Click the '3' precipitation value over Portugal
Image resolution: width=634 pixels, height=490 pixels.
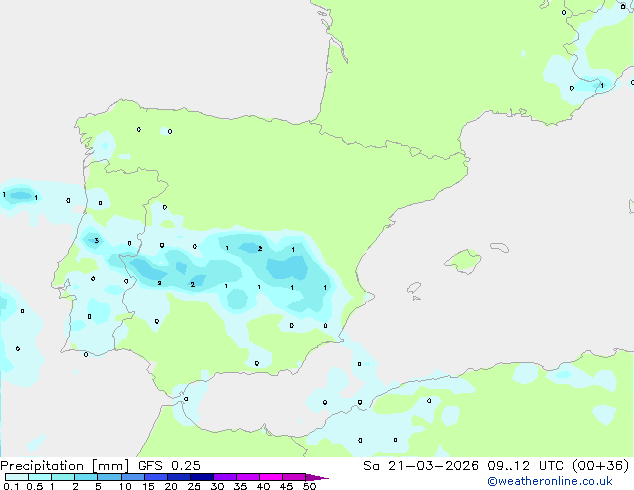point(97,241)
